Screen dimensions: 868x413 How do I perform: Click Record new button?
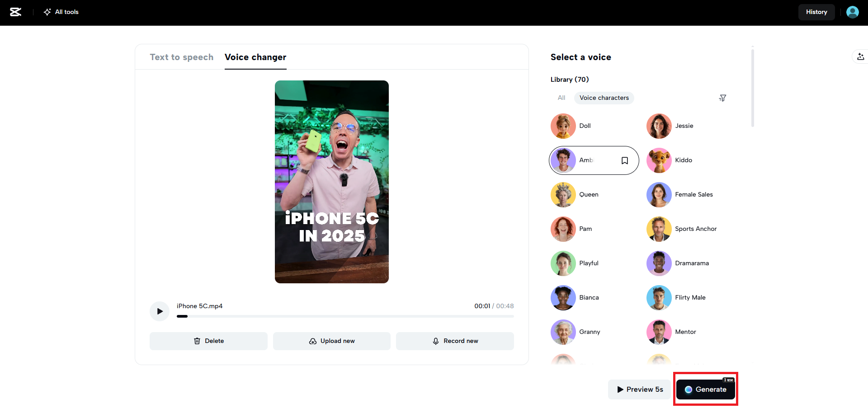(455, 341)
